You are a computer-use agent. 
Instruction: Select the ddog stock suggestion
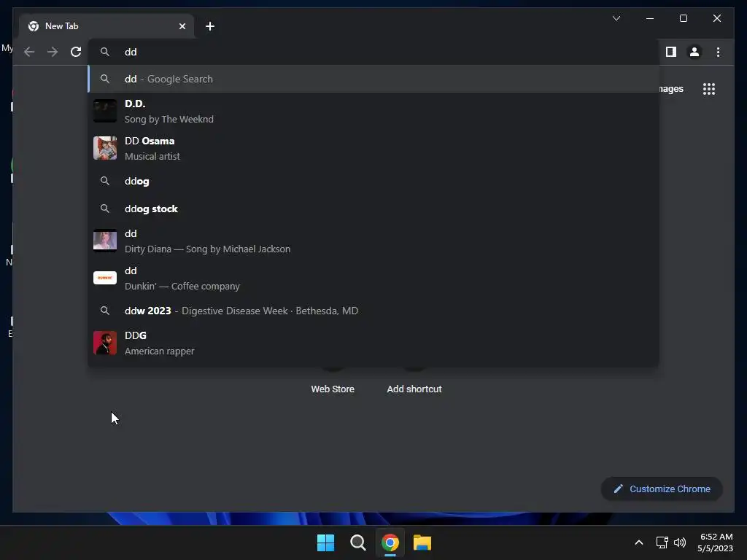pos(373,209)
